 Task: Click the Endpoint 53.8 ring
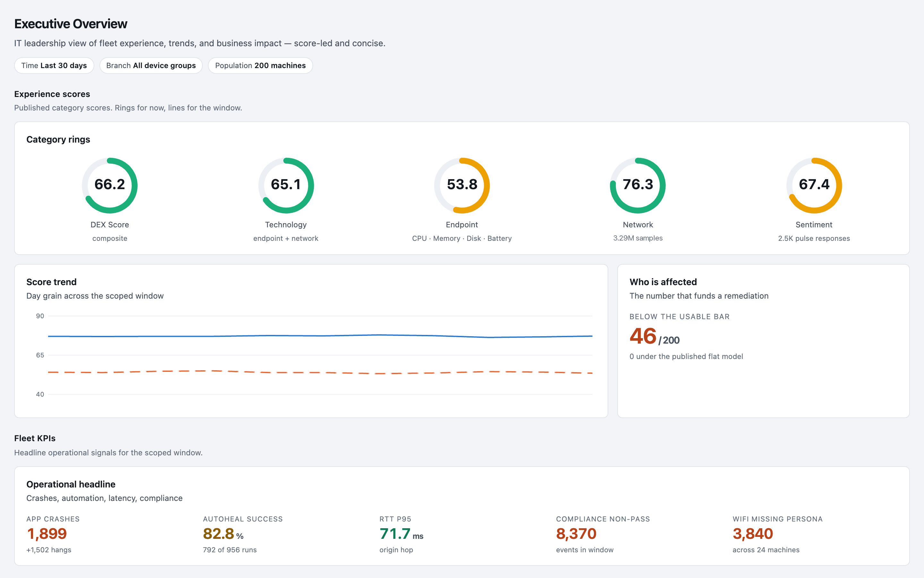coord(462,185)
